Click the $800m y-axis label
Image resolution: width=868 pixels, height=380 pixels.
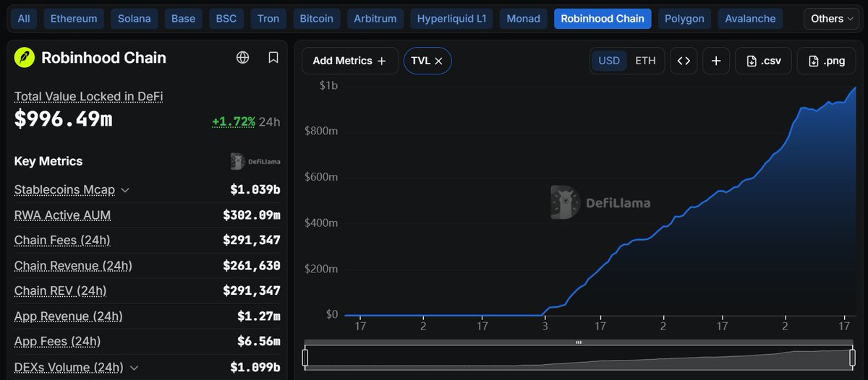pos(321,131)
